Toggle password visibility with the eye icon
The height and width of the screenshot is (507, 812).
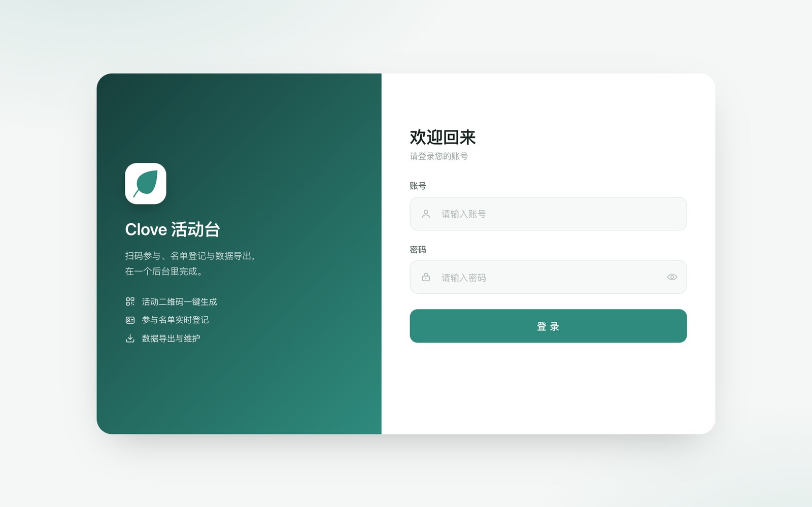(x=672, y=277)
